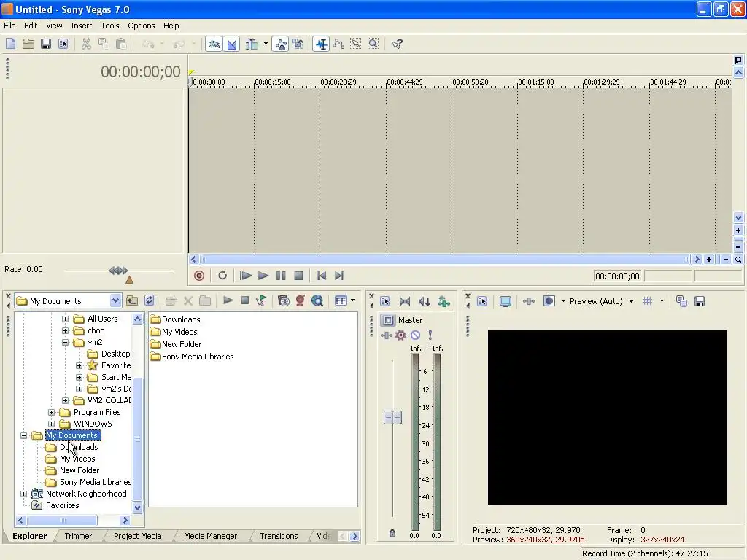Click the mixer Dim Output icon

[424, 301]
